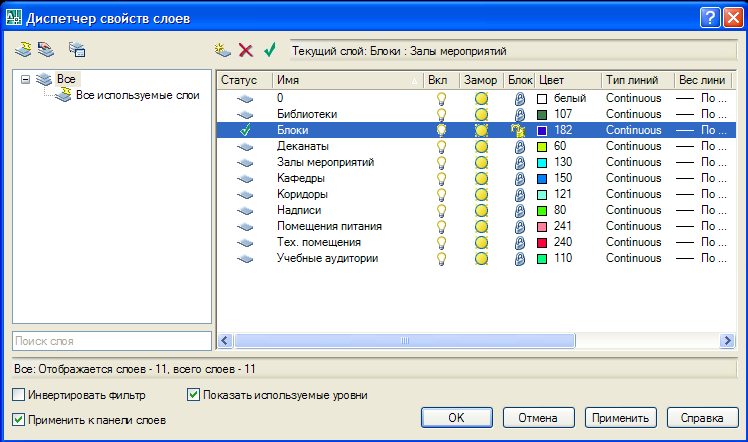Click the New Property Filter icon
748x442 pixels.
click(23, 49)
